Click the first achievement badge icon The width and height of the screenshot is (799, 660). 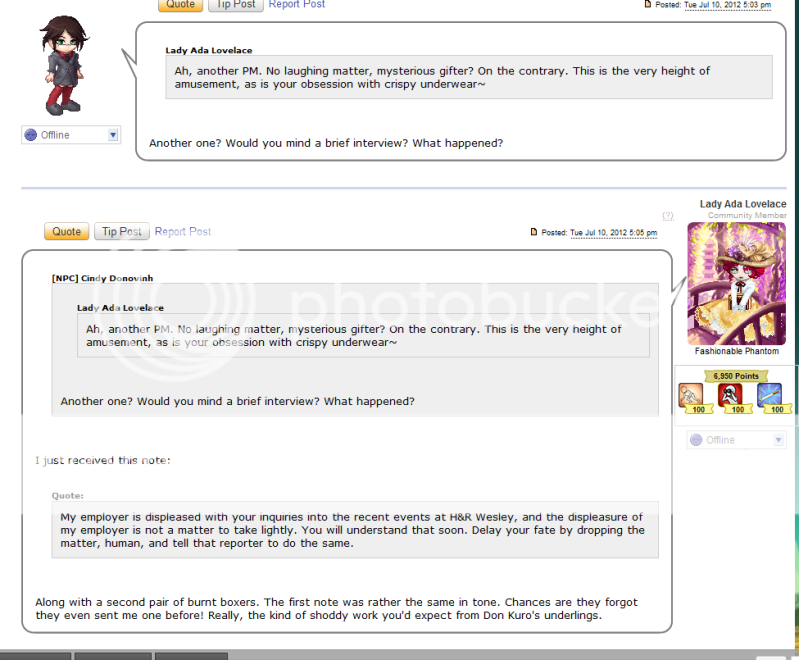tap(690, 395)
